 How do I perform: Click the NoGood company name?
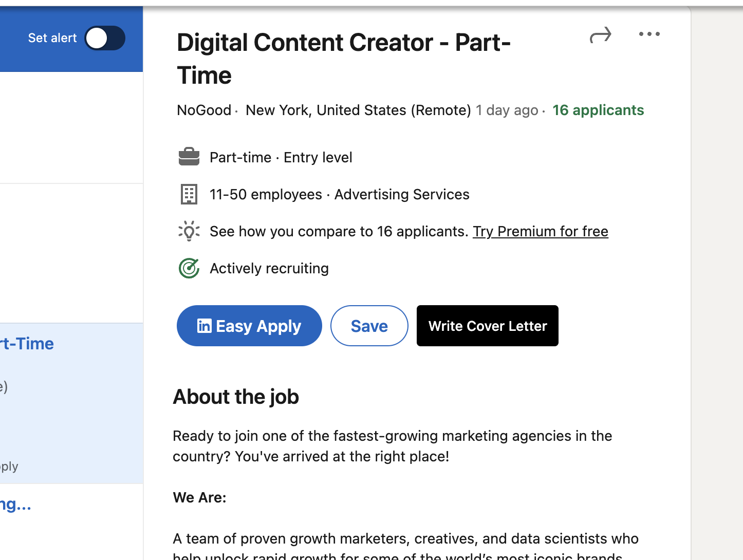point(204,110)
